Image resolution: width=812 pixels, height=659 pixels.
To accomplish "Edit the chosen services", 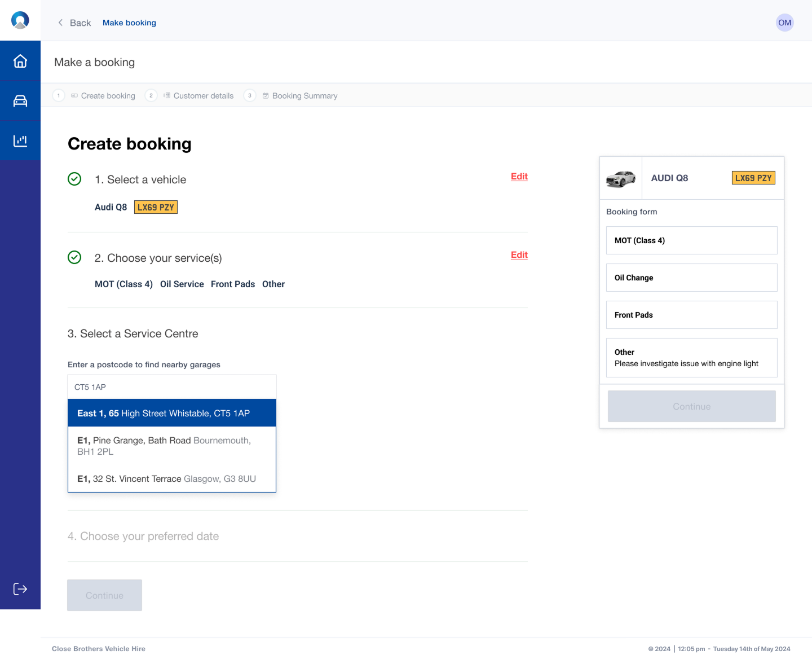I will 519,255.
